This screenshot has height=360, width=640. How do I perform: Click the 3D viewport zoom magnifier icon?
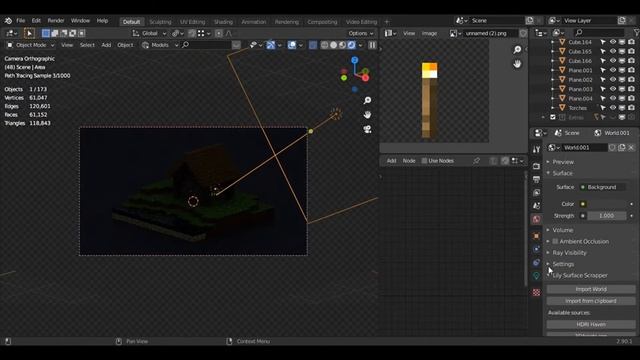pos(367,100)
